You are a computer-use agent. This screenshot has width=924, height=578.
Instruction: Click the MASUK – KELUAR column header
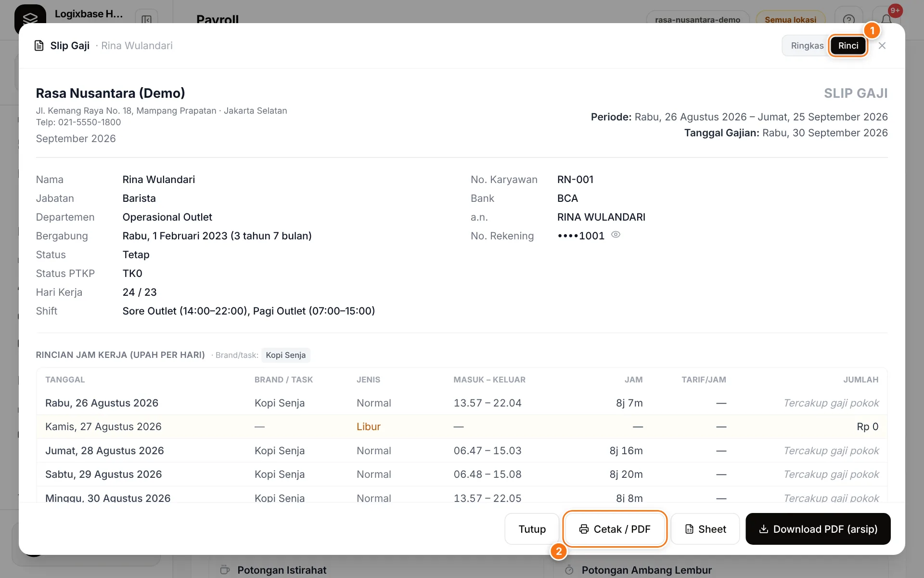489,380
